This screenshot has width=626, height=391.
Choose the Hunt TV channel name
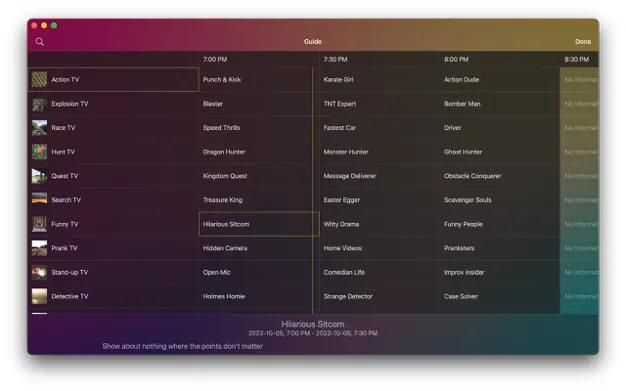[x=63, y=152]
